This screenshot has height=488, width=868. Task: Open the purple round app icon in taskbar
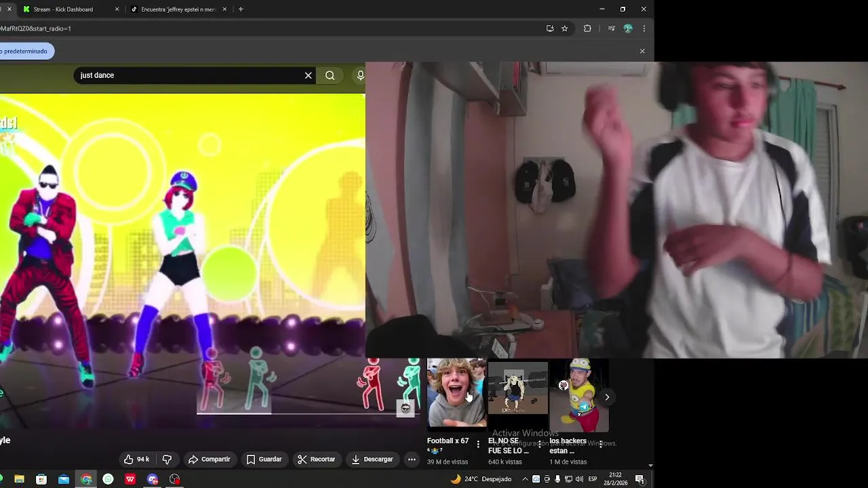(x=153, y=479)
